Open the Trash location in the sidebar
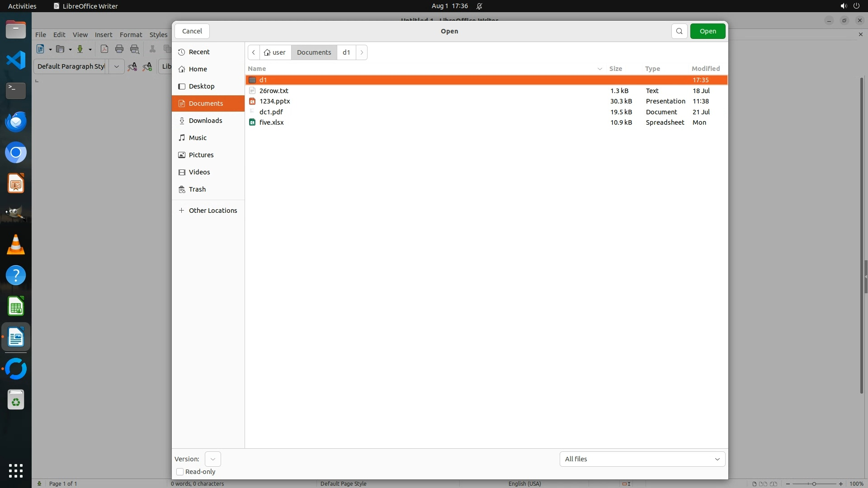This screenshot has height=488, width=868. coord(197,189)
